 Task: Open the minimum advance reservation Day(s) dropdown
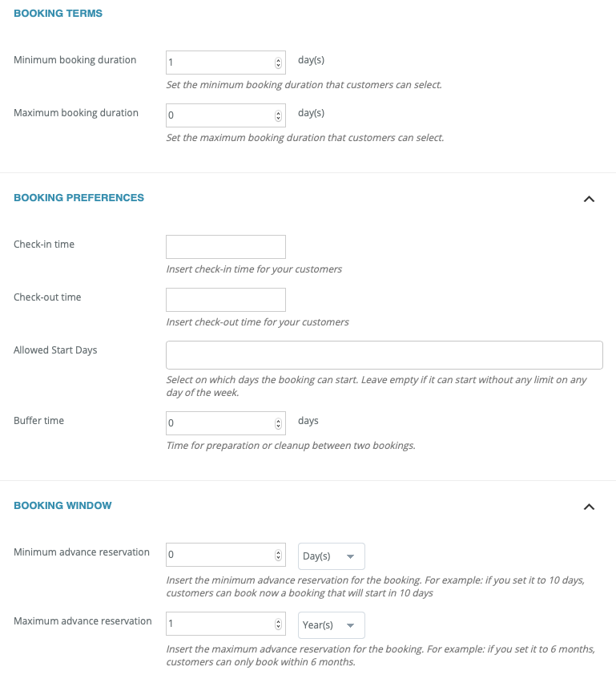point(331,556)
